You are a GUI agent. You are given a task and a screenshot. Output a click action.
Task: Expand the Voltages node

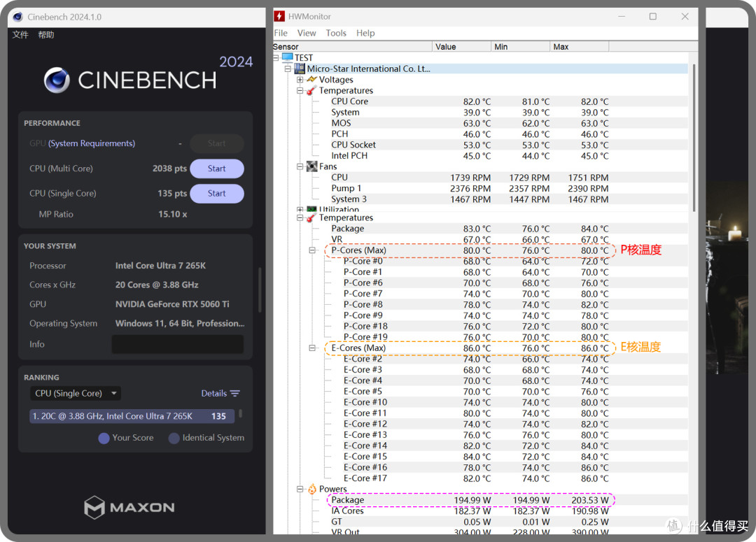(300, 80)
